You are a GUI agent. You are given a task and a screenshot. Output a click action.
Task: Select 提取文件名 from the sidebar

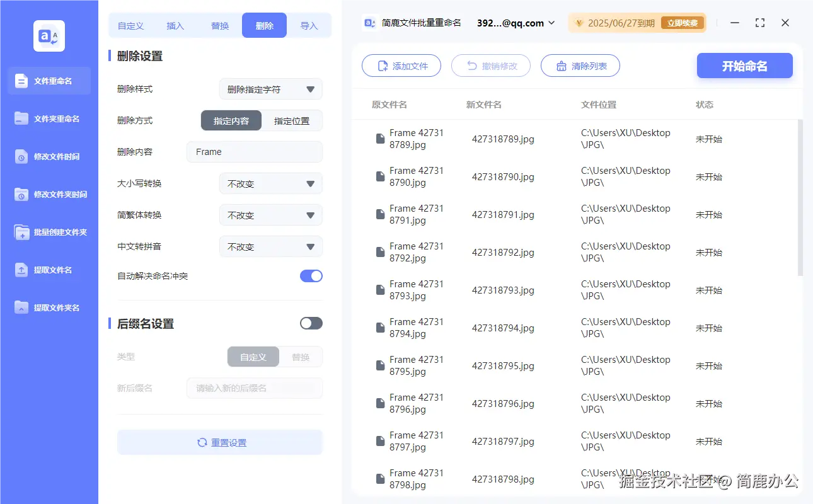coord(49,270)
